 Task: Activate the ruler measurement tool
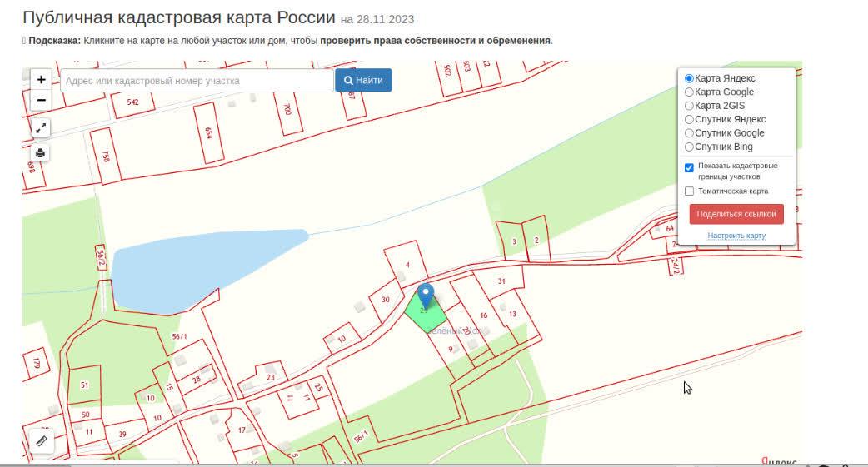[x=42, y=441]
